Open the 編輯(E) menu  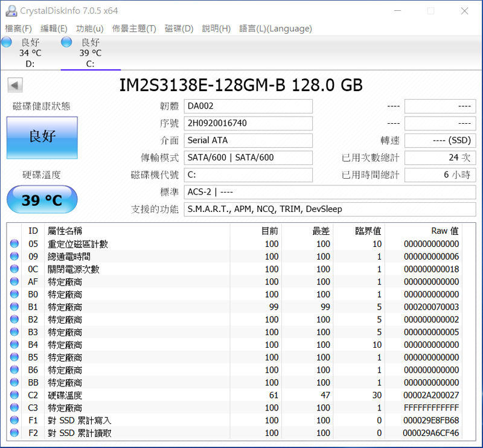54,28
